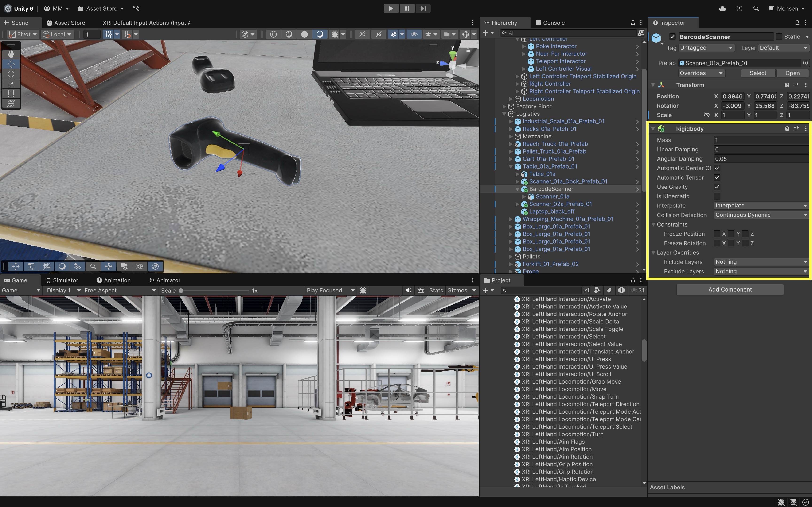Enable the Is Kinematic checkbox

[x=717, y=196]
